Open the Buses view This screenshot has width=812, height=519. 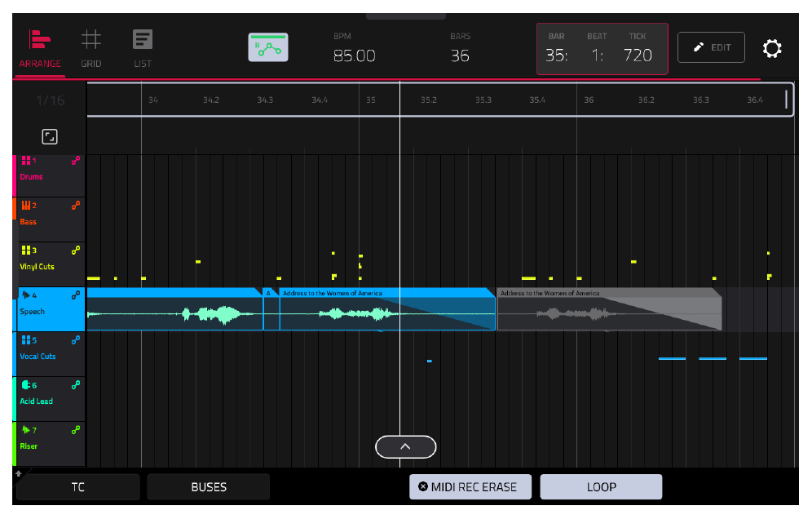coord(209,487)
